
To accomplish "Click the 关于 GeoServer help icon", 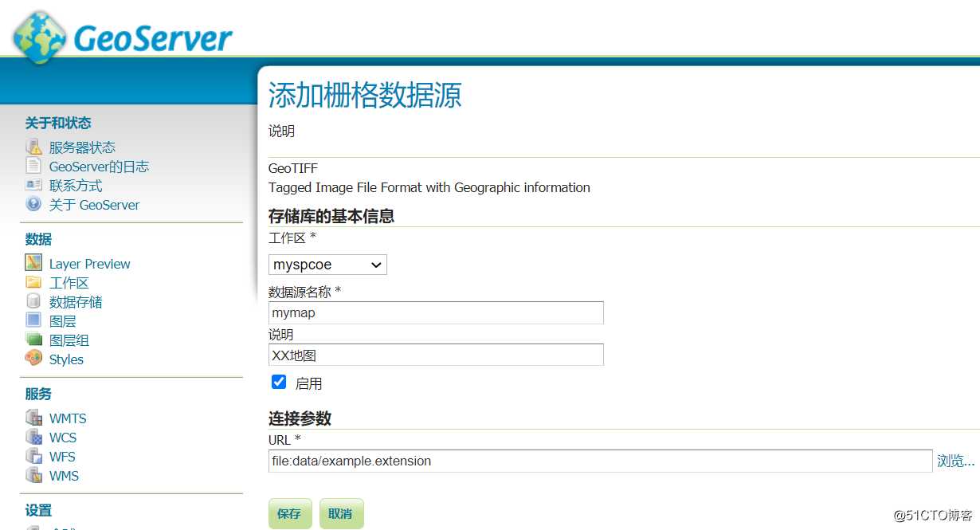I will click(33, 204).
